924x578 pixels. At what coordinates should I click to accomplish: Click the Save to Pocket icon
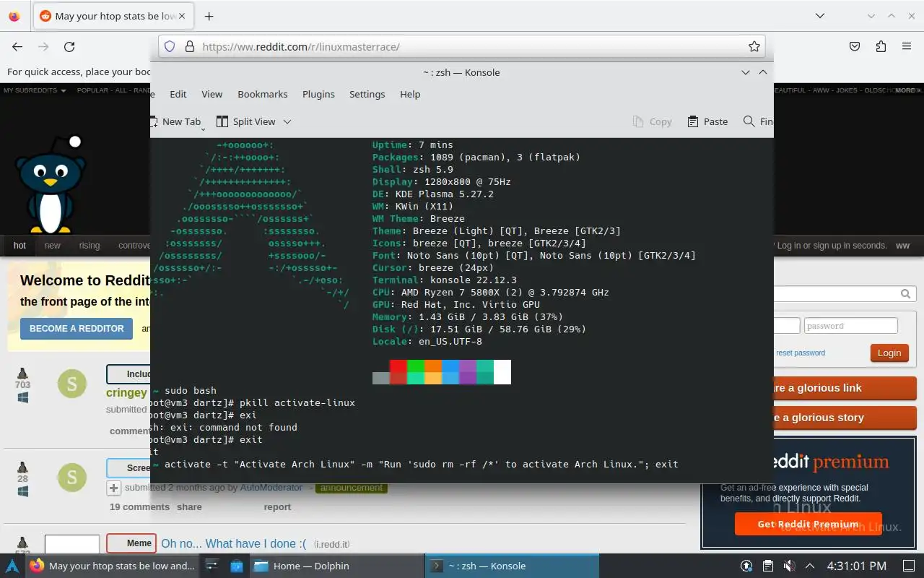click(855, 46)
